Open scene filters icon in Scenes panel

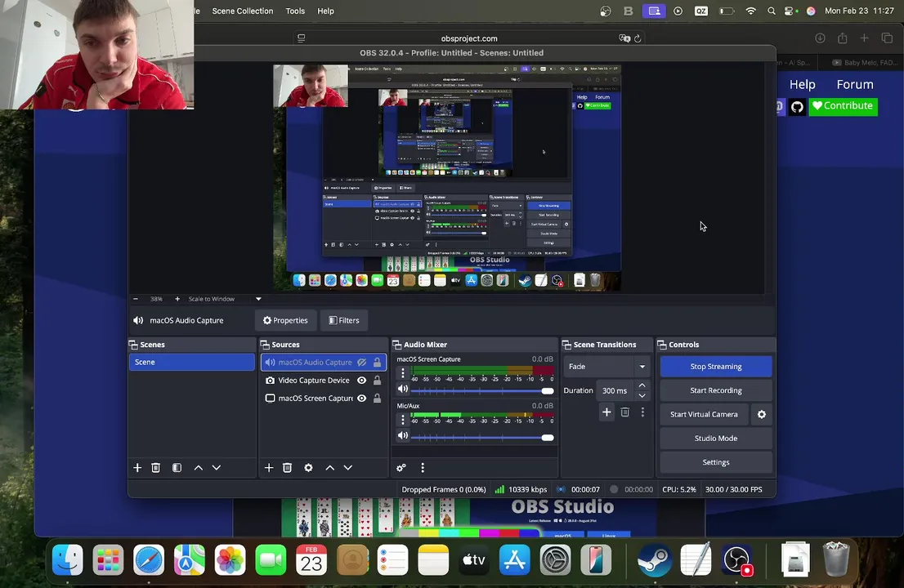coord(177,468)
